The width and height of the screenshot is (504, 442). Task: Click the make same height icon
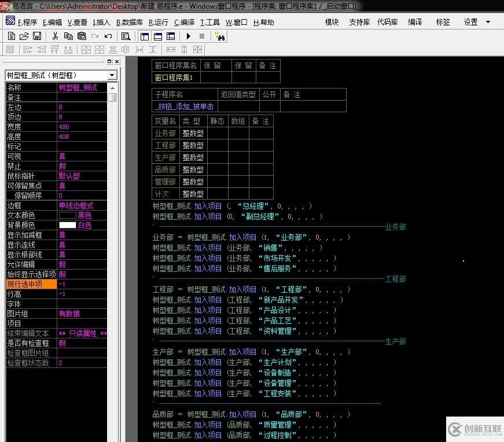pos(184,50)
